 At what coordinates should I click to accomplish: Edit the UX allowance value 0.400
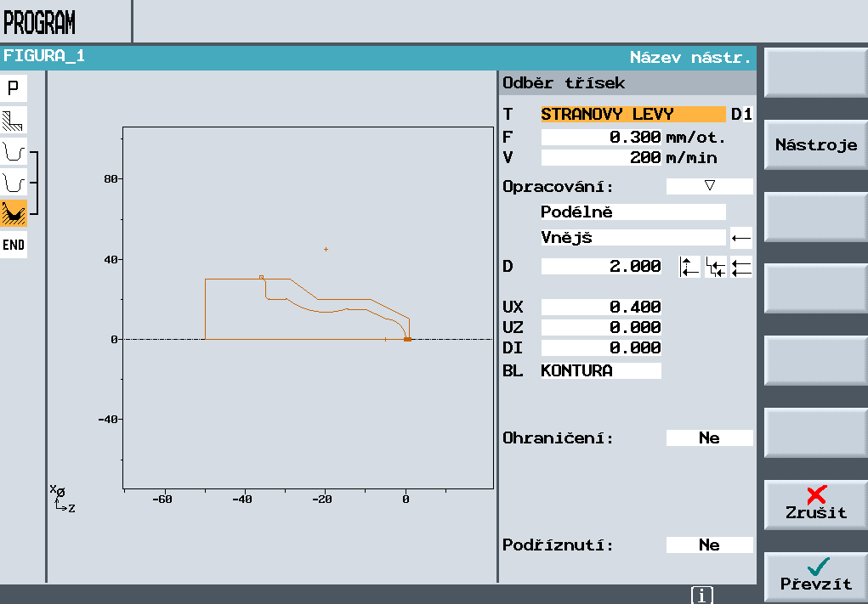click(600, 307)
